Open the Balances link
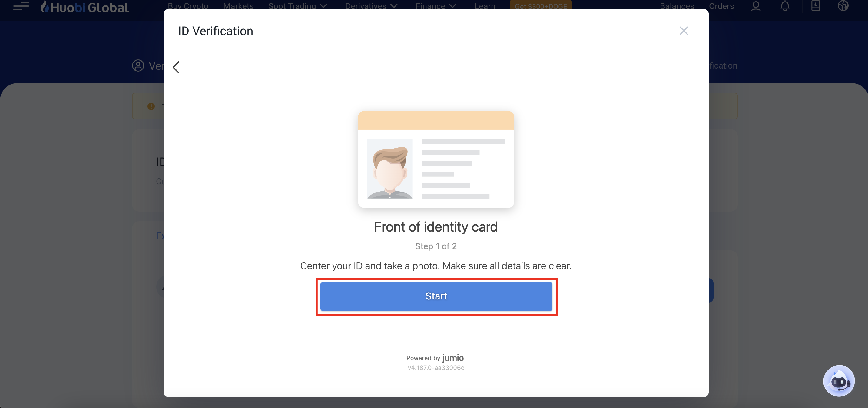The width and height of the screenshot is (868, 408). 677,6
